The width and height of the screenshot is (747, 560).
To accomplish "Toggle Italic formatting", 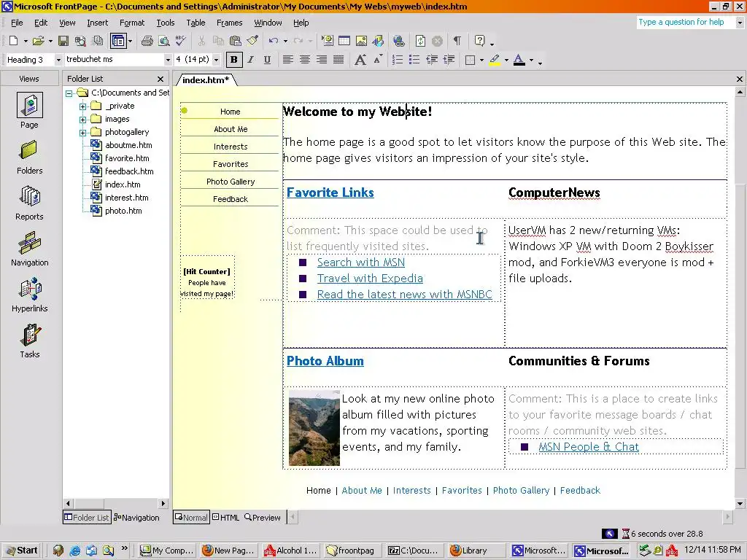I will pos(251,60).
